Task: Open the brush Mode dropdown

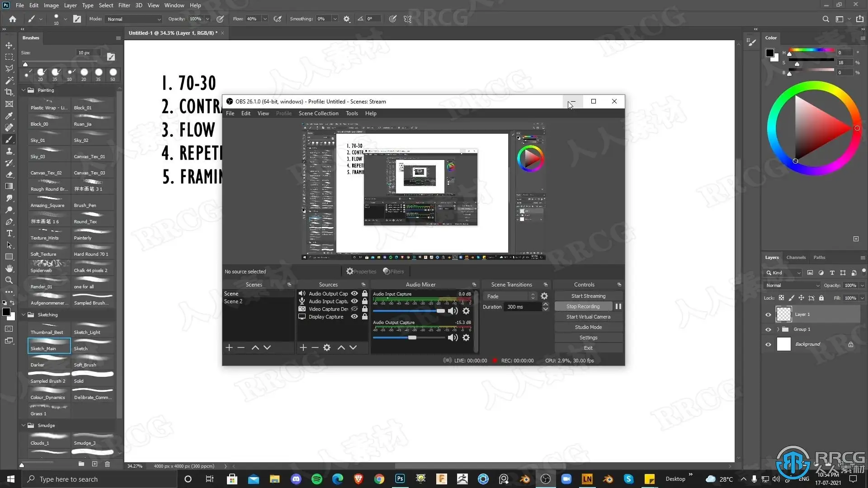Action: coord(133,19)
